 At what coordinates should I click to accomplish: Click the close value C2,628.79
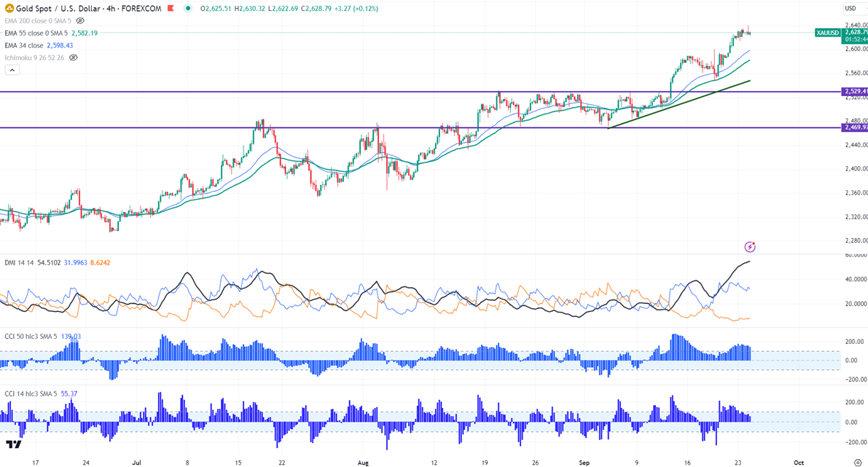(316, 9)
